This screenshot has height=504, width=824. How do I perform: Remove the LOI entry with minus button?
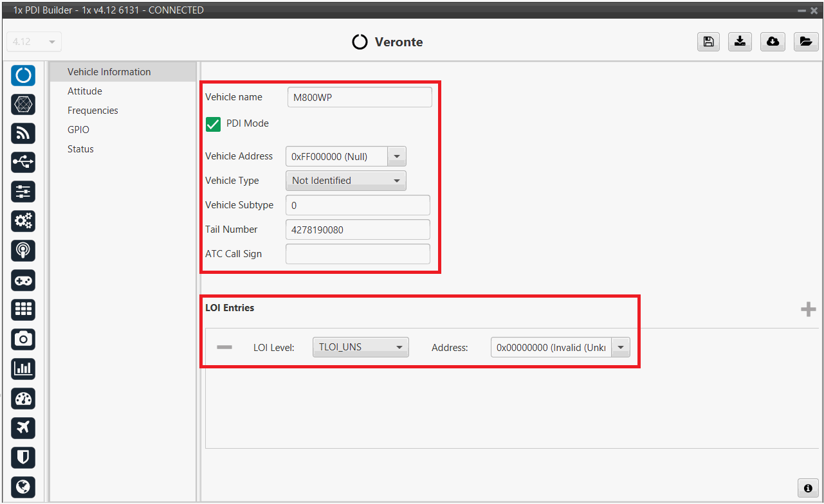224,347
